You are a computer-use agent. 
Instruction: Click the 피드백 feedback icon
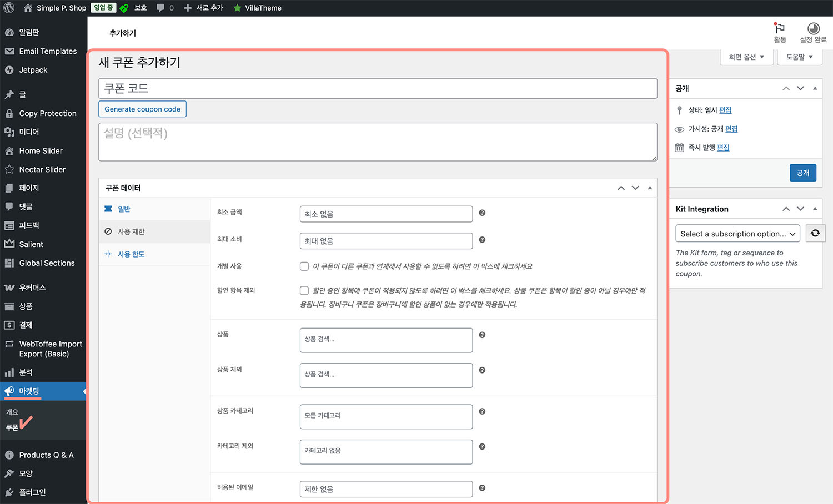(x=9, y=225)
